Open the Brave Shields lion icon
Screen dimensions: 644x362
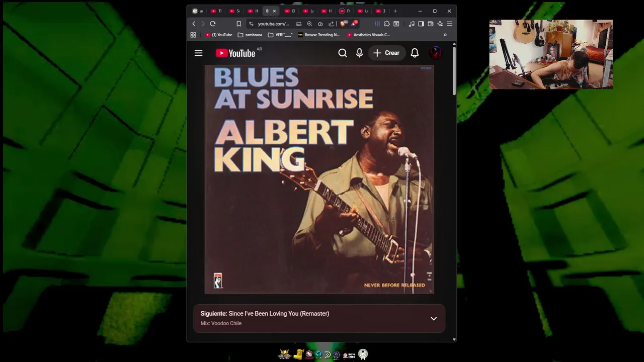click(x=343, y=24)
